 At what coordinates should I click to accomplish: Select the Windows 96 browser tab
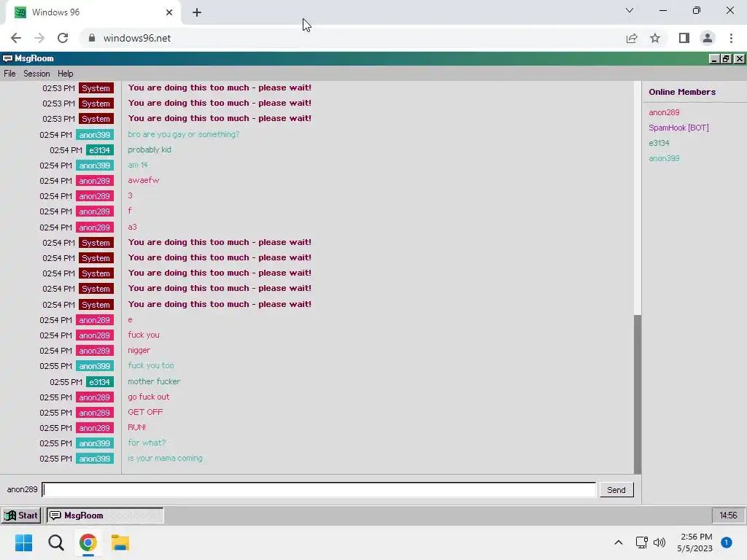(x=93, y=12)
